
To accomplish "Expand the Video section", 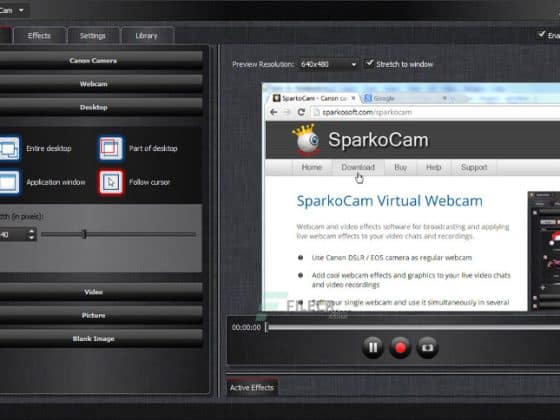I will coord(101,292).
